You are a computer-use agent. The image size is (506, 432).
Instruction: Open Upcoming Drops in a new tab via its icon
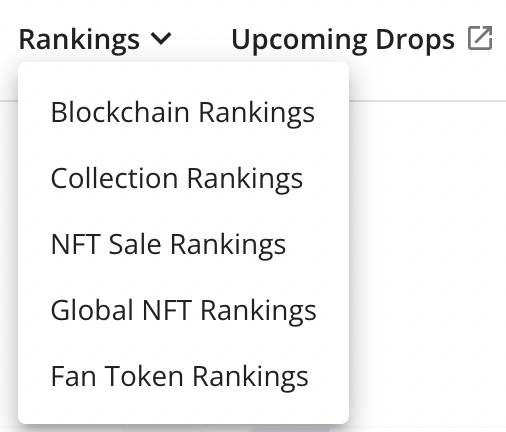point(480,38)
